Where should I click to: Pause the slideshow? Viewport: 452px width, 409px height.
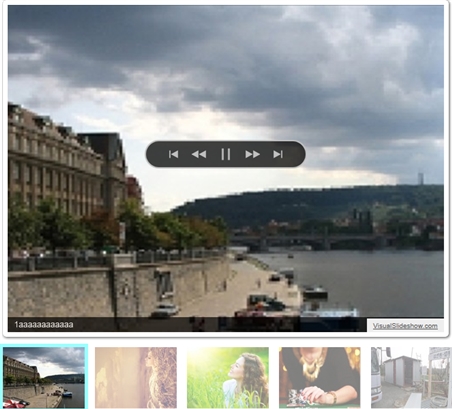point(226,154)
